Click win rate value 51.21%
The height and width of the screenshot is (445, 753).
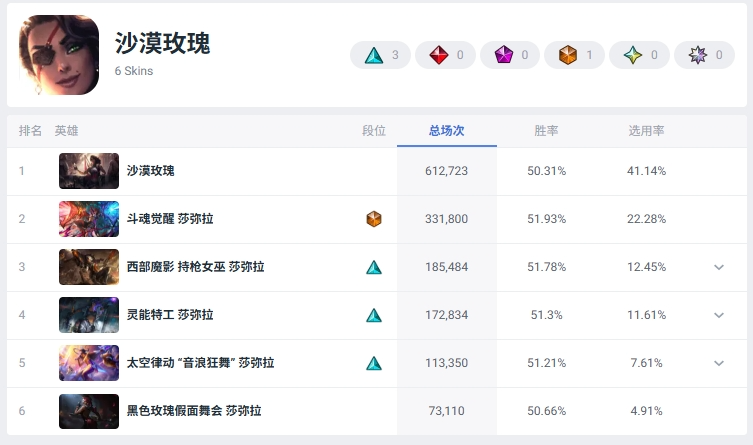tap(547, 363)
